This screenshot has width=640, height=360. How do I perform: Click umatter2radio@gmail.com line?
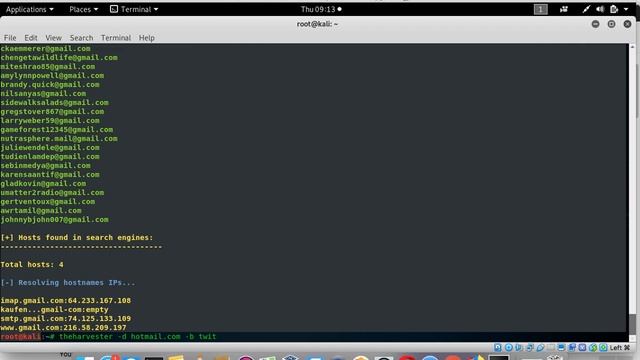click(52, 192)
